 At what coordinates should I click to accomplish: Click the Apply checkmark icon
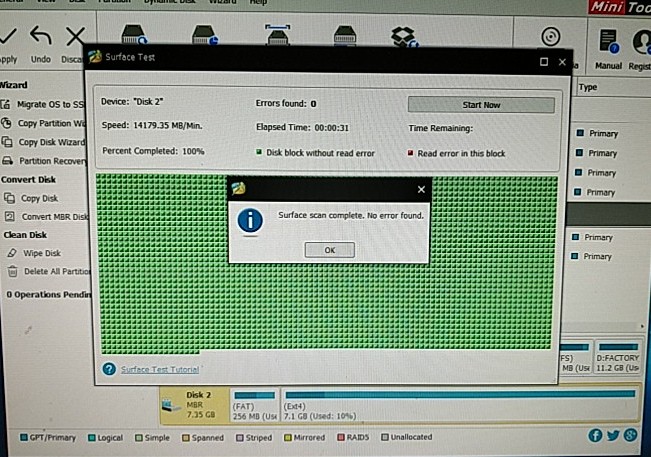point(9,36)
